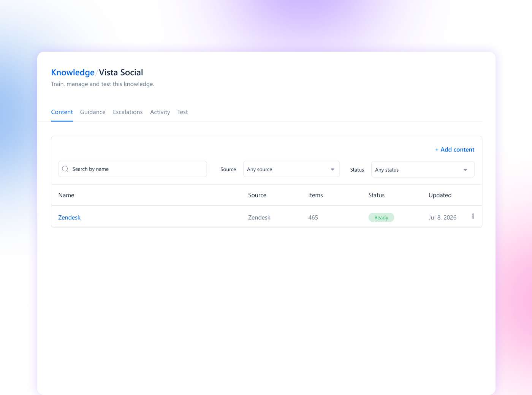Click the Updated column header
532x395 pixels.
coord(440,195)
